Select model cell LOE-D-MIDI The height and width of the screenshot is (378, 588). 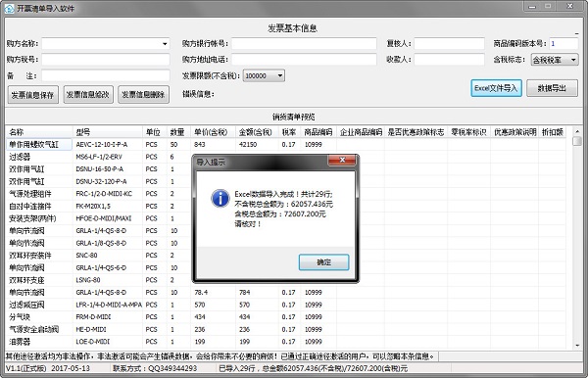coord(107,342)
